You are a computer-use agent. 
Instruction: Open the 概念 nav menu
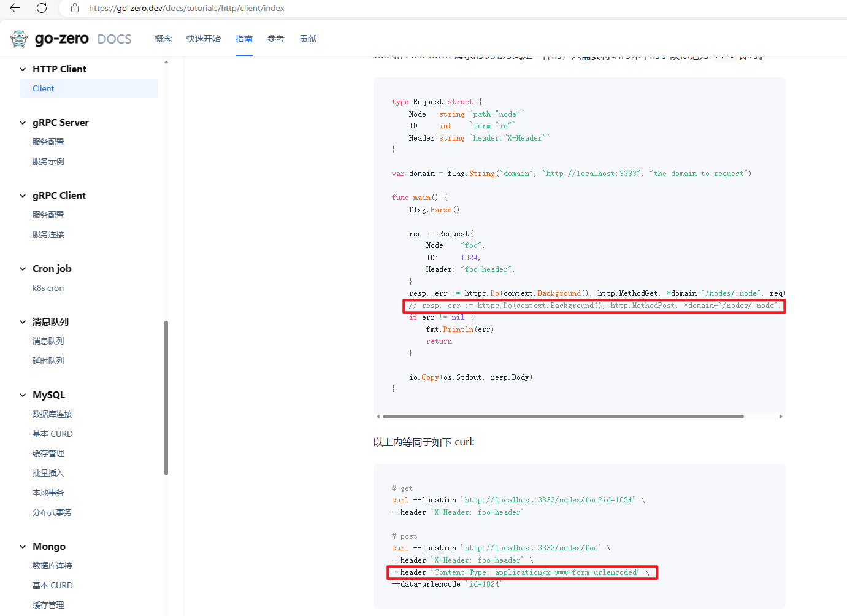pos(163,39)
